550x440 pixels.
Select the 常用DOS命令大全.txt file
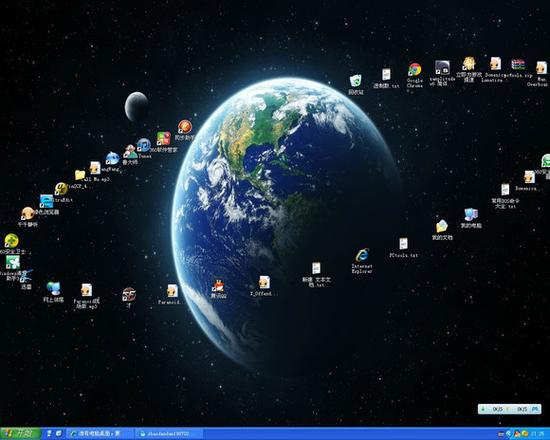[x=505, y=189]
